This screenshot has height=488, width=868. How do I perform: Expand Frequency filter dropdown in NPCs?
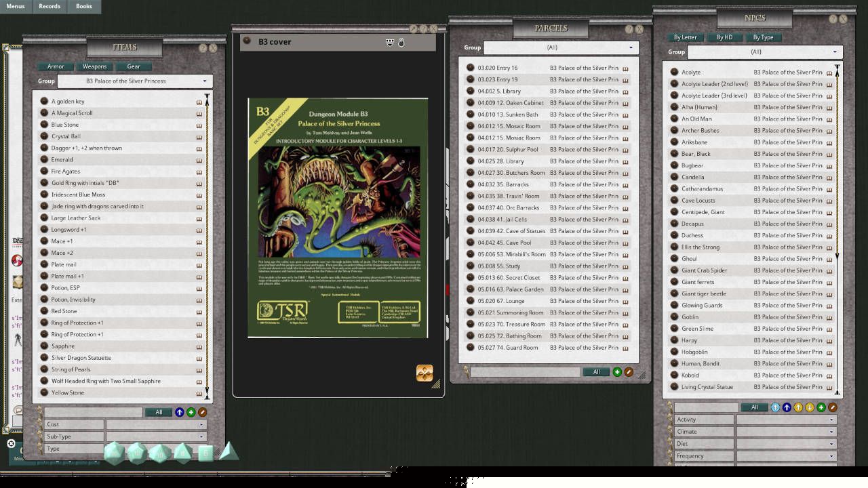(x=787, y=456)
